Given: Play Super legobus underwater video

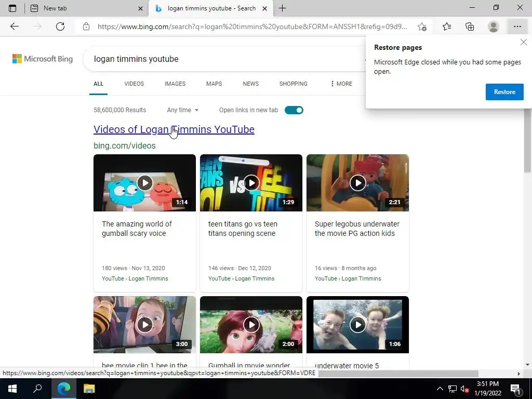Looking at the screenshot, I should [358, 183].
